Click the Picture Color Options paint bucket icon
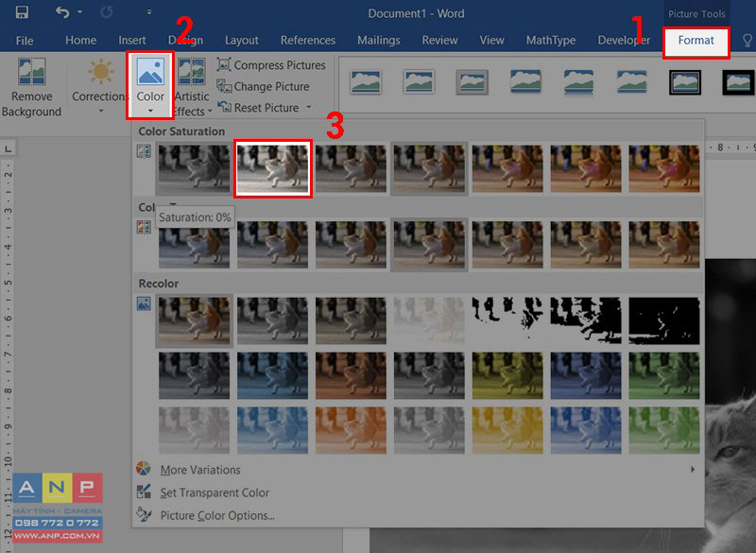This screenshot has width=756, height=553. (144, 514)
